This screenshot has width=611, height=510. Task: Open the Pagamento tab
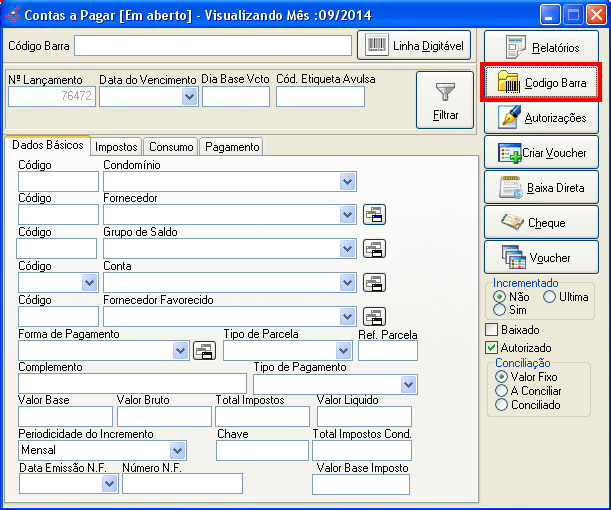(x=232, y=147)
